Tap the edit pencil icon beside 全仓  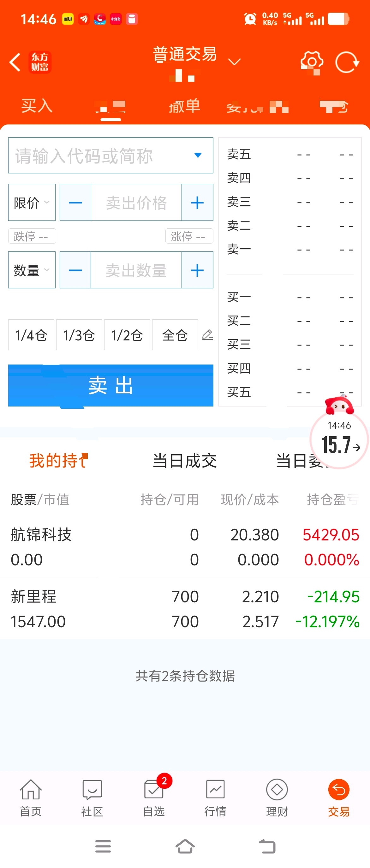click(x=207, y=335)
